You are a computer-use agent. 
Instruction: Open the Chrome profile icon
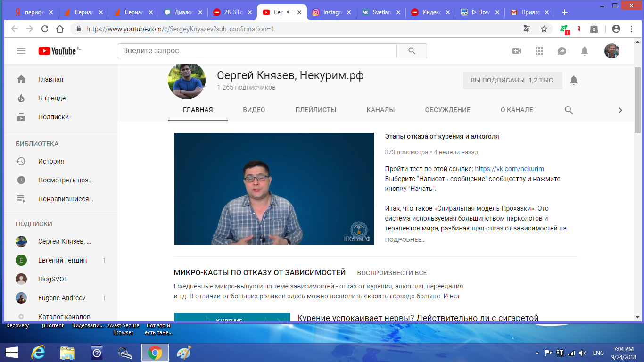pyautogui.click(x=616, y=29)
